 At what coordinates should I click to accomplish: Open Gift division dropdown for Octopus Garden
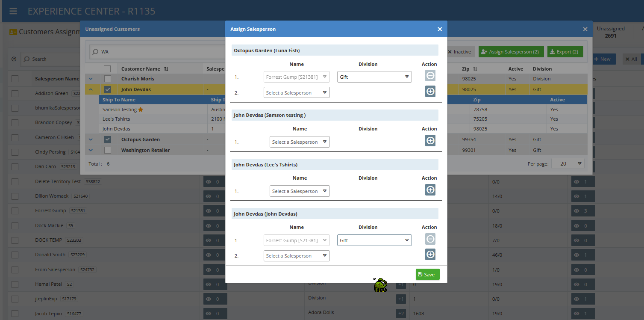[x=374, y=77]
